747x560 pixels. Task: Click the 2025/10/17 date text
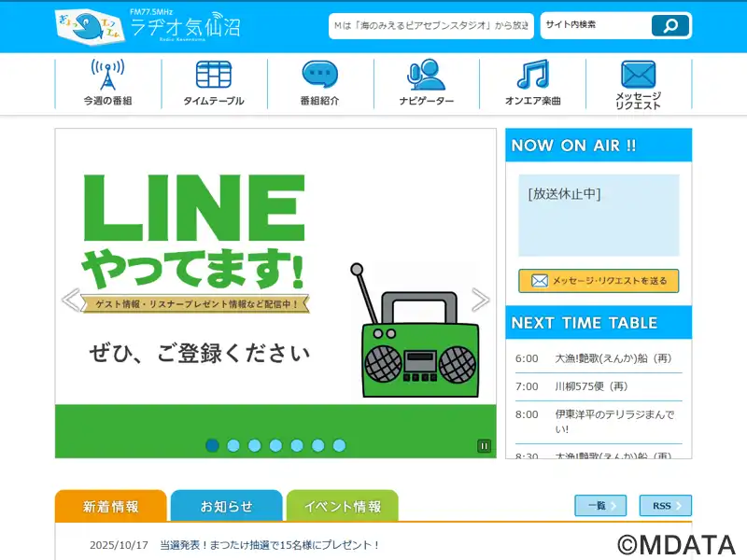point(119,545)
